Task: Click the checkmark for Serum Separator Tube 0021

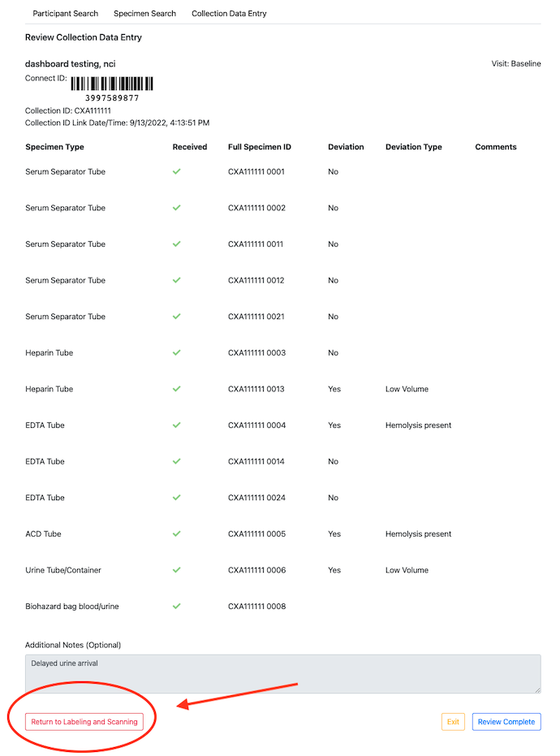Action: [x=176, y=317]
